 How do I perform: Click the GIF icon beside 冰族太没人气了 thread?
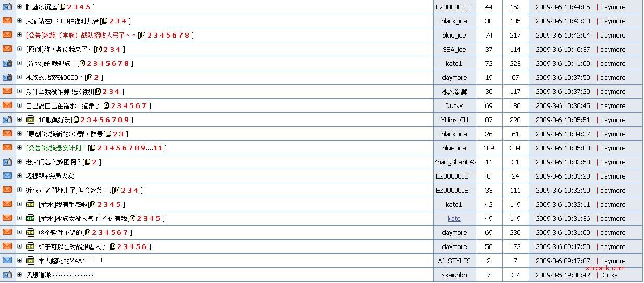(x=30, y=219)
